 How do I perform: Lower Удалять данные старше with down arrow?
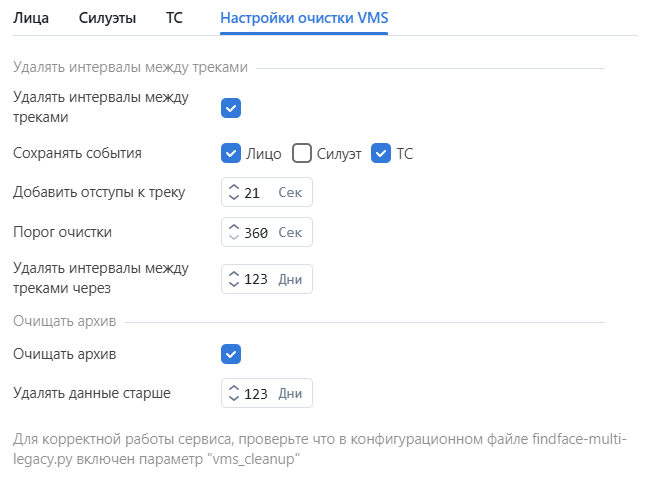tap(234, 398)
